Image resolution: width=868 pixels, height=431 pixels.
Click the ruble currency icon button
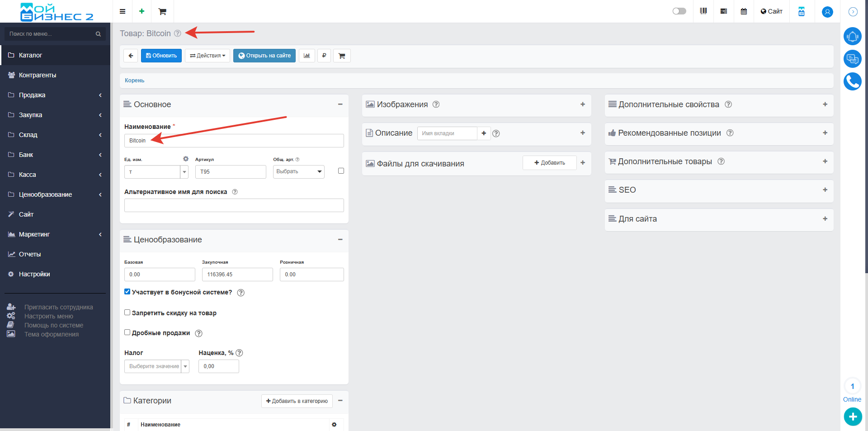pos(324,56)
